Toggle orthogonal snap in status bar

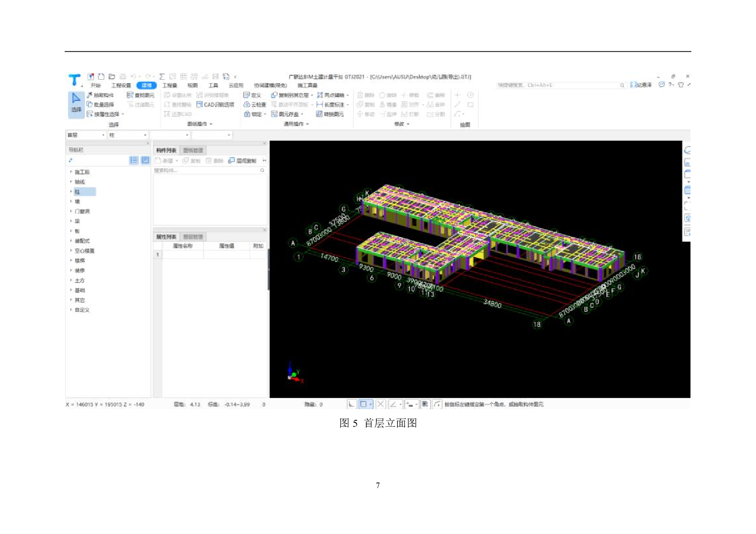[x=351, y=404]
